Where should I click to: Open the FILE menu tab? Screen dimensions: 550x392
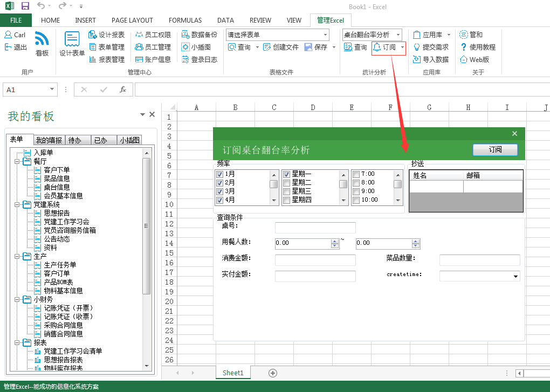(x=16, y=20)
